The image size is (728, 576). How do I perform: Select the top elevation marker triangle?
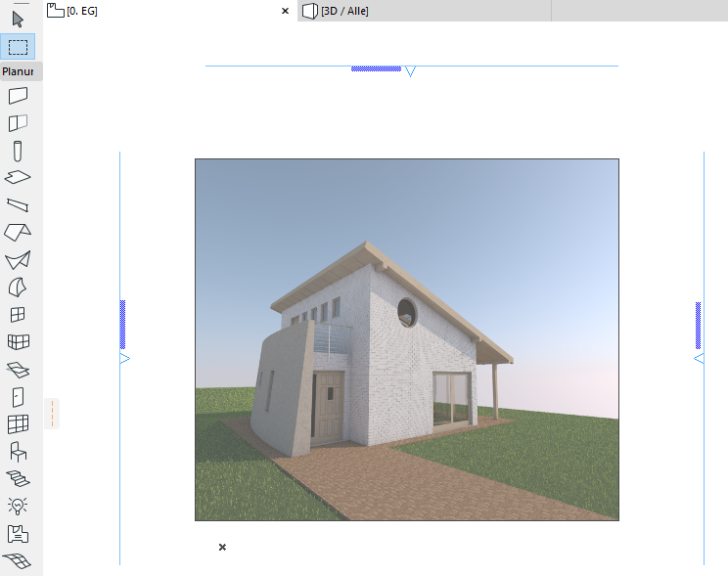pyautogui.click(x=410, y=71)
